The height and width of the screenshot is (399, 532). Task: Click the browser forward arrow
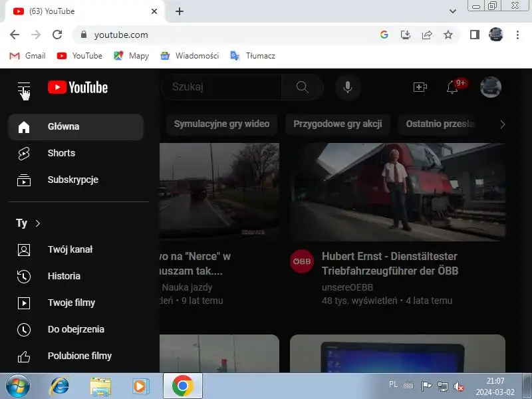(x=36, y=35)
